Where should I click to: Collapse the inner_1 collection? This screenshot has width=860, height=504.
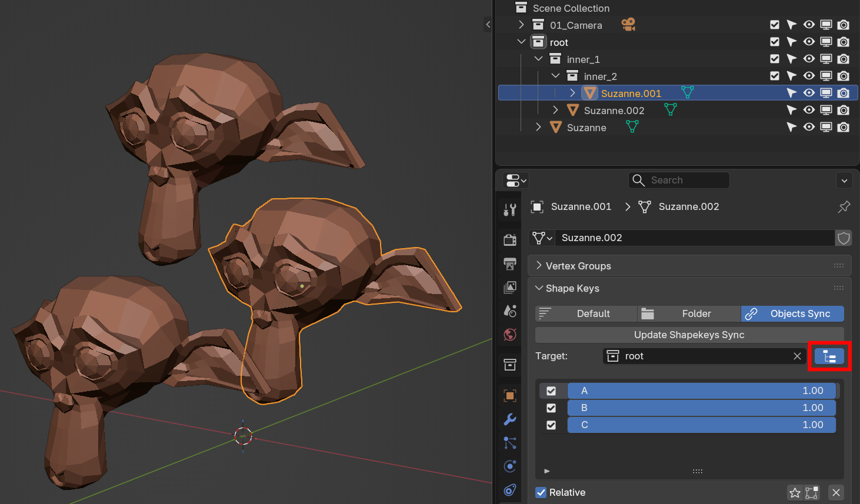[538, 59]
